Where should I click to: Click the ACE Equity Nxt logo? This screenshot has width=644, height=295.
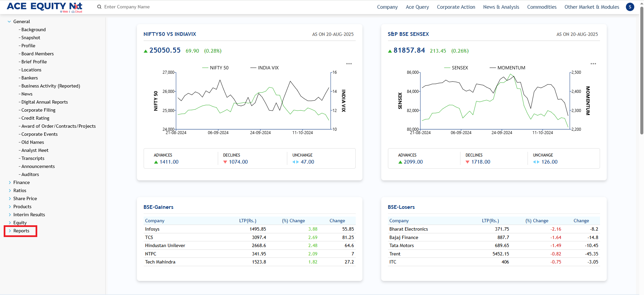[44, 7]
